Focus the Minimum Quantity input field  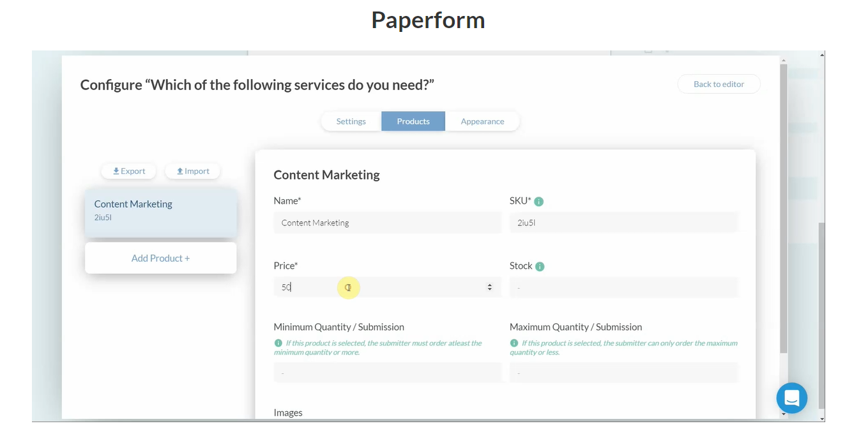(388, 372)
